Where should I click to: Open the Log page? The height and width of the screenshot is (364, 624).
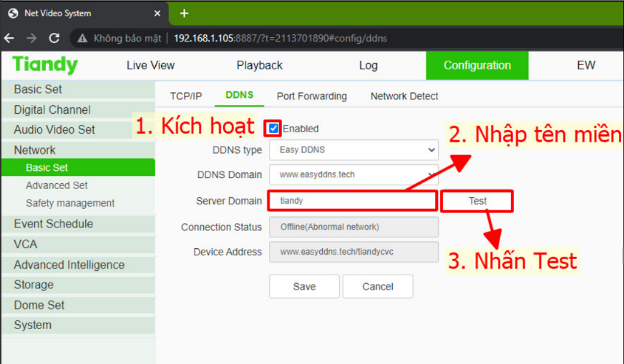click(x=368, y=65)
